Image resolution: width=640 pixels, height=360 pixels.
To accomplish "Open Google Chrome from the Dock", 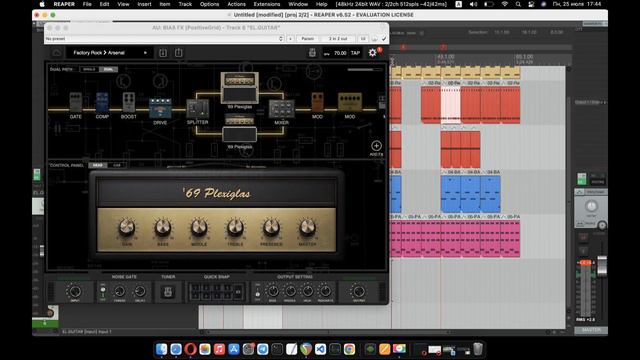I will pos(349,349).
